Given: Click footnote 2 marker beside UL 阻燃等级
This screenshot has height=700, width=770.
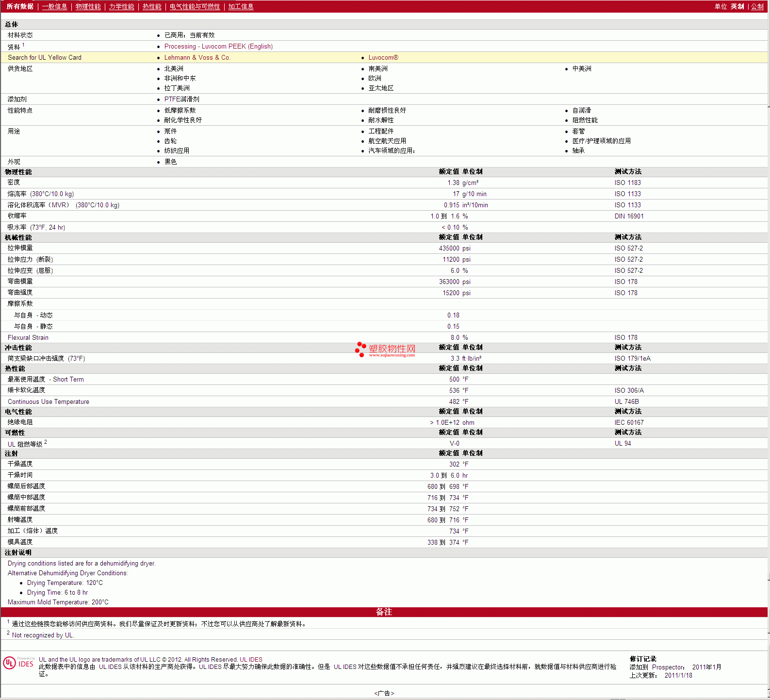Looking at the screenshot, I should [x=46, y=442].
